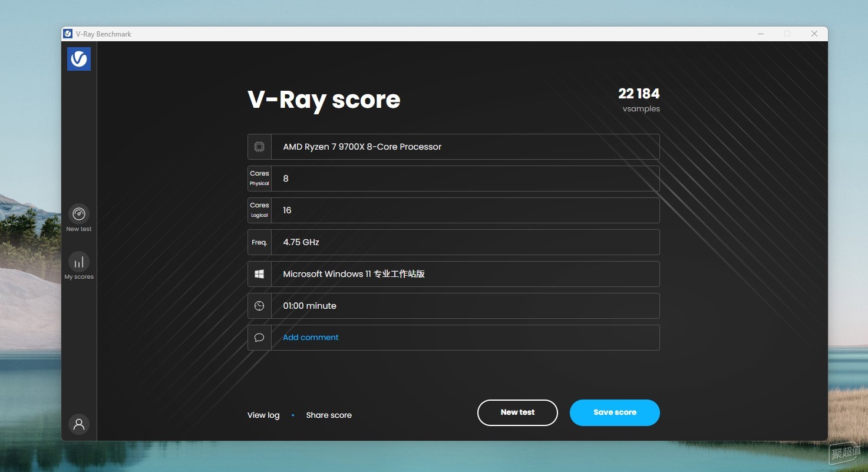
Task: Click the 22 184 score value
Action: (639, 93)
